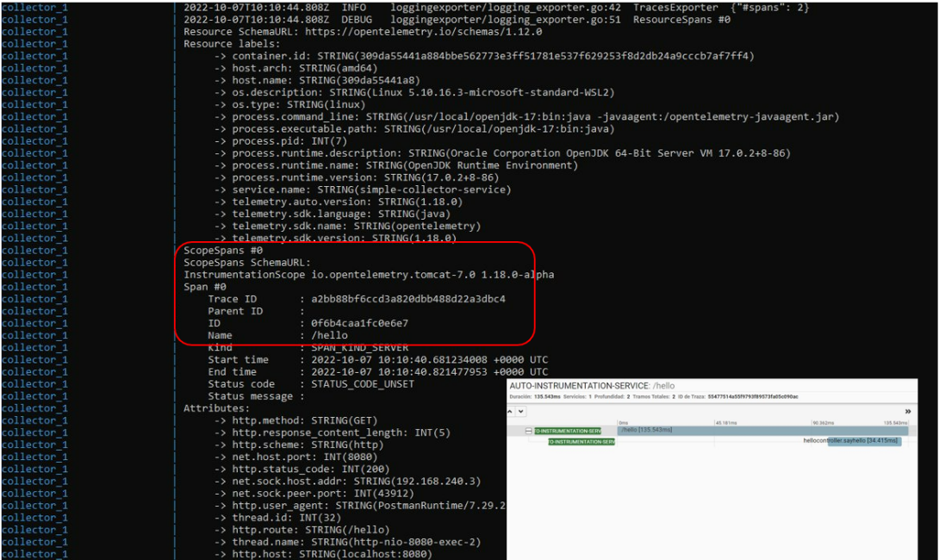Click the os.type: STRING(linux) line
The width and height of the screenshot is (939, 560).
[x=289, y=104]
